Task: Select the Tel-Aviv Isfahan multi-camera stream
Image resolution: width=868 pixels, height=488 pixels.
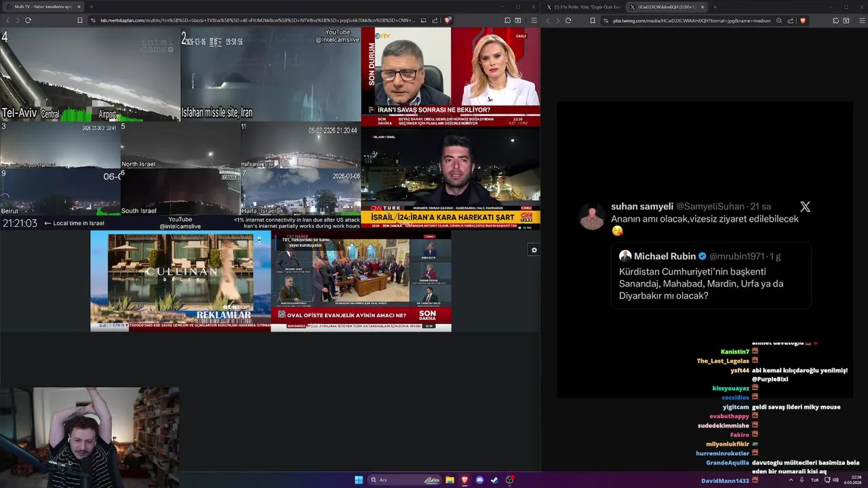Action: 180,129
